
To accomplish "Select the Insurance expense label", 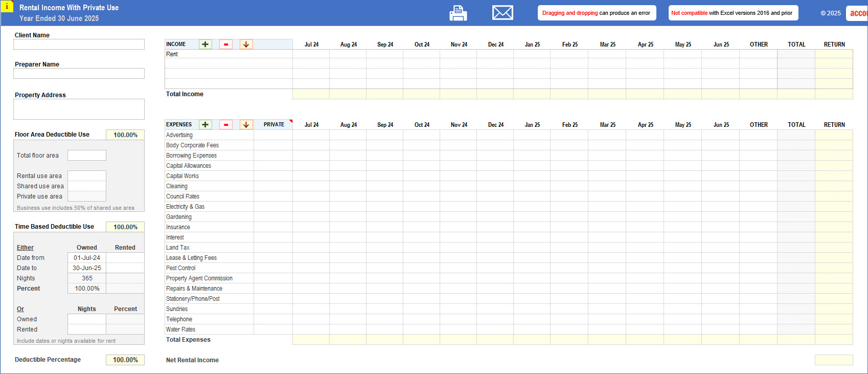I will click(x=178, y=227).
